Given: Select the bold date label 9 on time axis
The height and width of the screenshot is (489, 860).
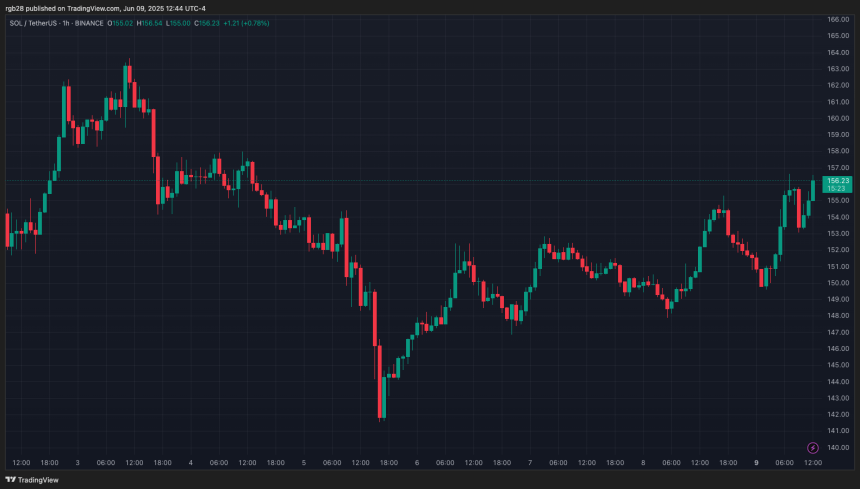Looking at the screenshot, I should [756, 463].
